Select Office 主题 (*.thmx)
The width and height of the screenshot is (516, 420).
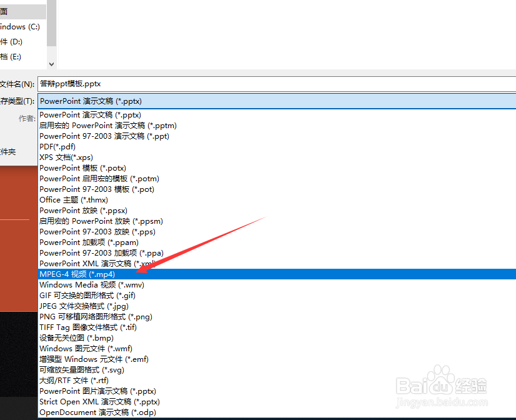277,200
